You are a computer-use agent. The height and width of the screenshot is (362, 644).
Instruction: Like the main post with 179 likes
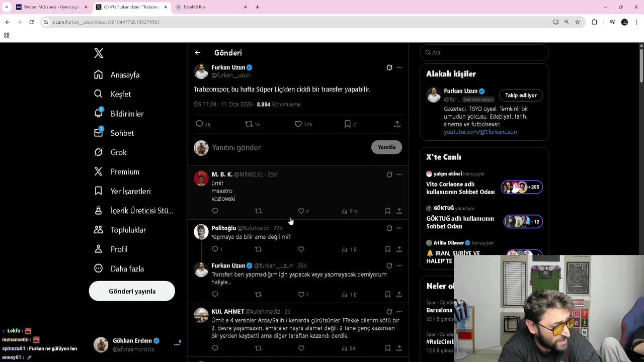point(303,124)
